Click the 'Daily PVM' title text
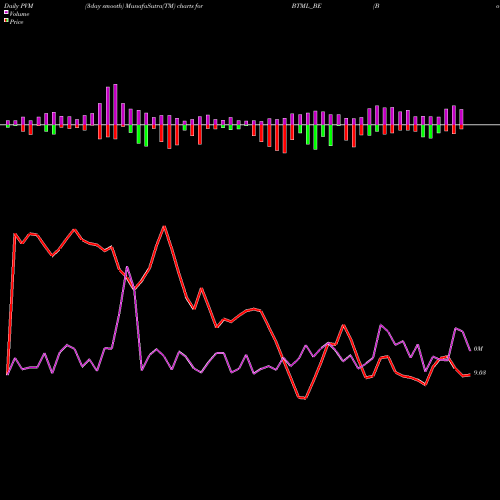This screenshot has width=500, height=500. (x=19, y=6)
